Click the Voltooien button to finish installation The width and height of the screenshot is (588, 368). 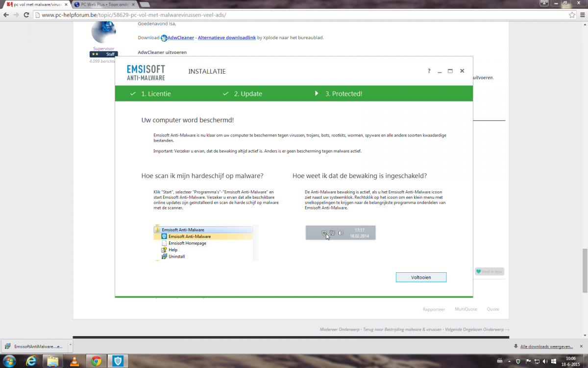[x=421, y=277]
